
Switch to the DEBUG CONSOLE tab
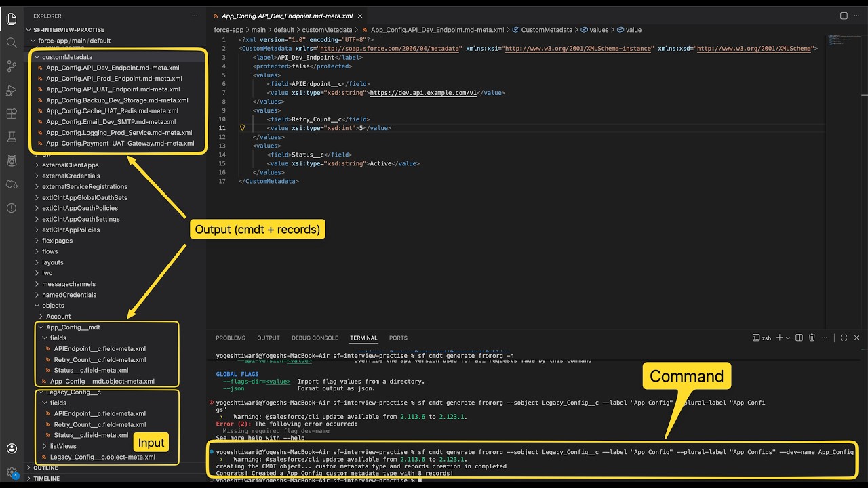[315, 338]
